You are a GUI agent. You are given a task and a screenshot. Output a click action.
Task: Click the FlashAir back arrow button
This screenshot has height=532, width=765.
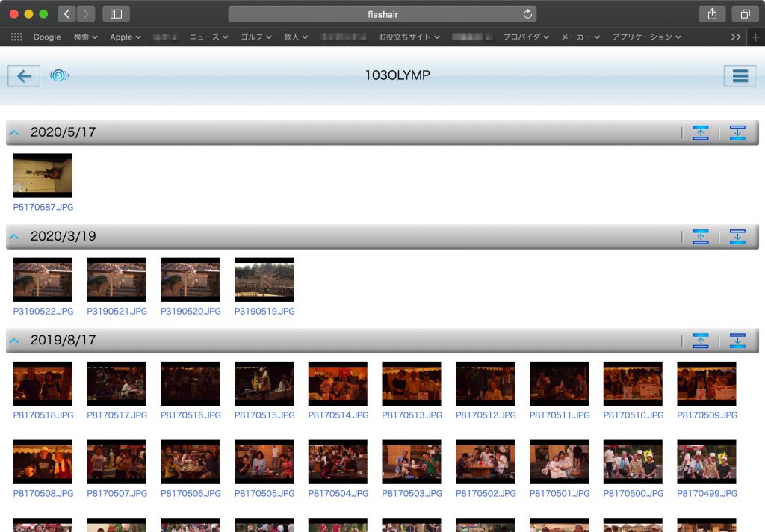24,75
